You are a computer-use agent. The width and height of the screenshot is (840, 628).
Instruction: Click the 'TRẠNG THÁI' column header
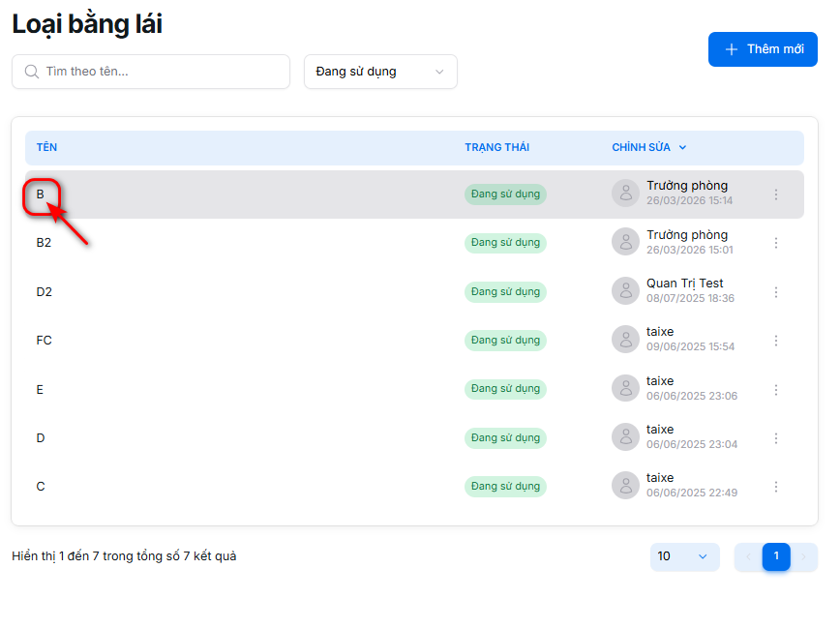click(x=496, y=148)
